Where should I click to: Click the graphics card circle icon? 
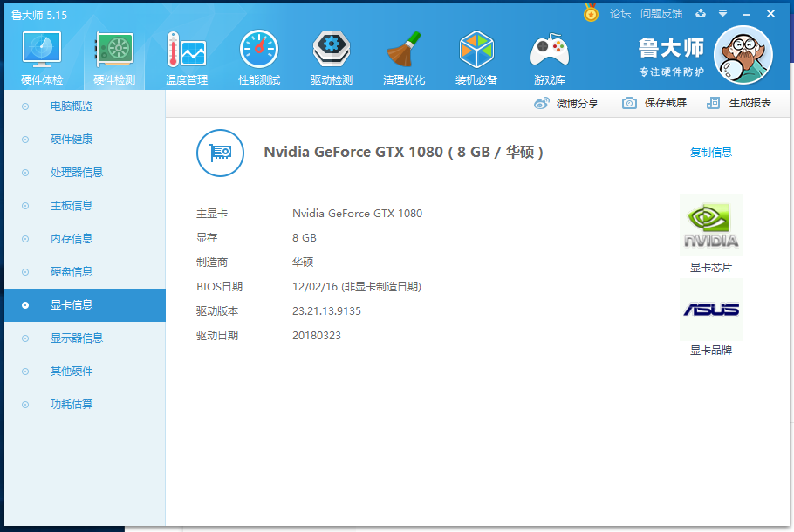click(x=220, y=153)
